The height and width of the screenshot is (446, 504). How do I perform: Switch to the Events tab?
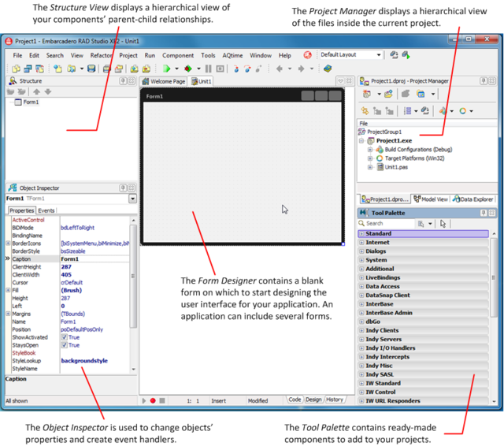pyautogui.click(x=46, y=210)
